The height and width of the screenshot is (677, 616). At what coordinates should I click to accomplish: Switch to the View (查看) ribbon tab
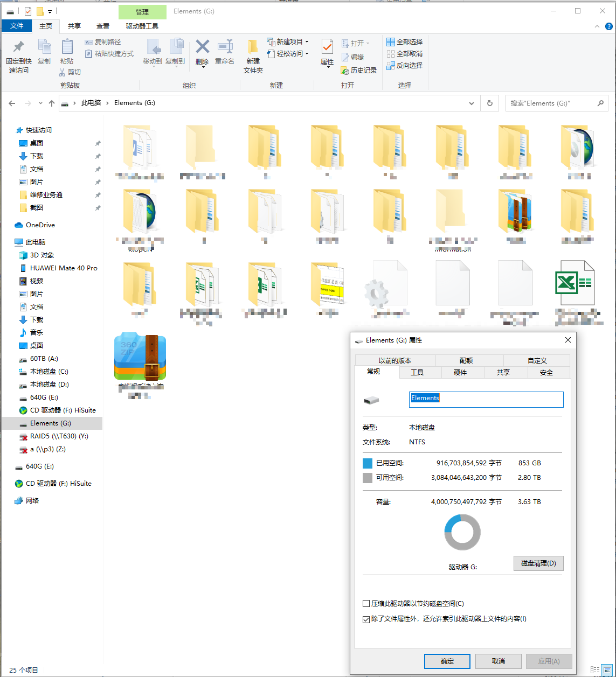102,26
